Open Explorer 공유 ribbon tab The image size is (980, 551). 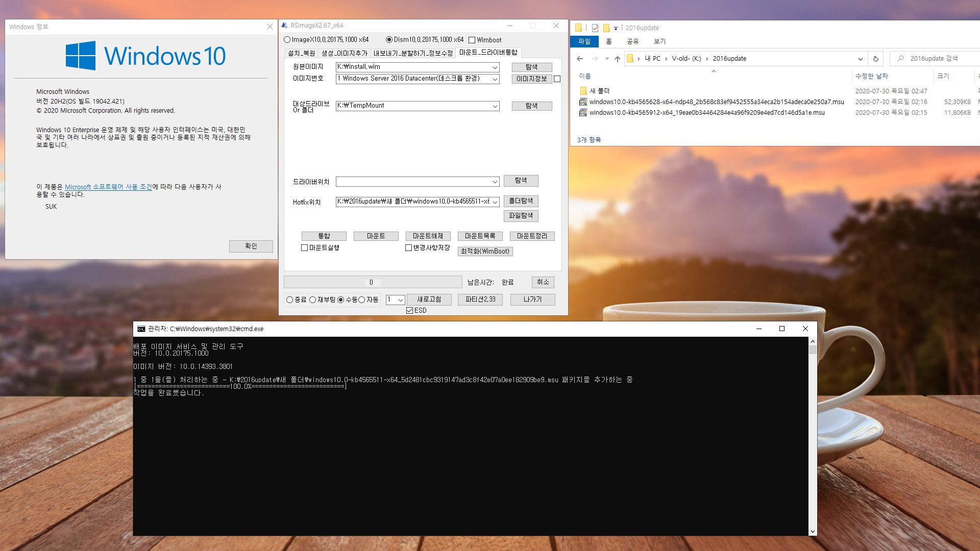point(633,41)
